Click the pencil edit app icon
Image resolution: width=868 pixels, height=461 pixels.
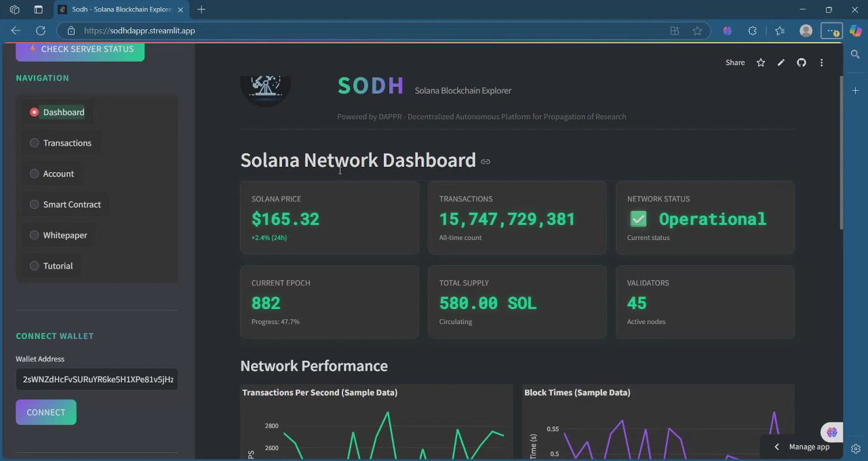(x=781, y=62)
